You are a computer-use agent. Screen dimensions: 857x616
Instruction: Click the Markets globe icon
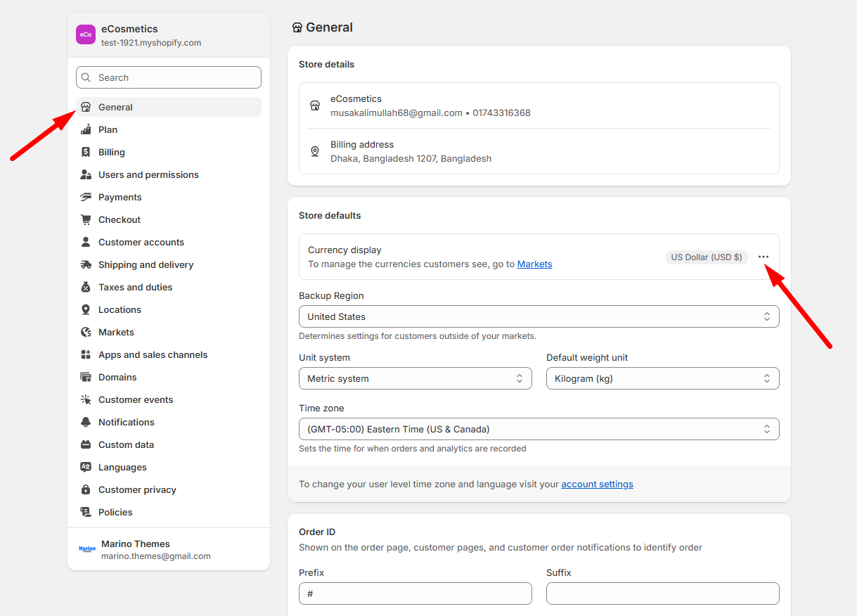coord(86,332)
